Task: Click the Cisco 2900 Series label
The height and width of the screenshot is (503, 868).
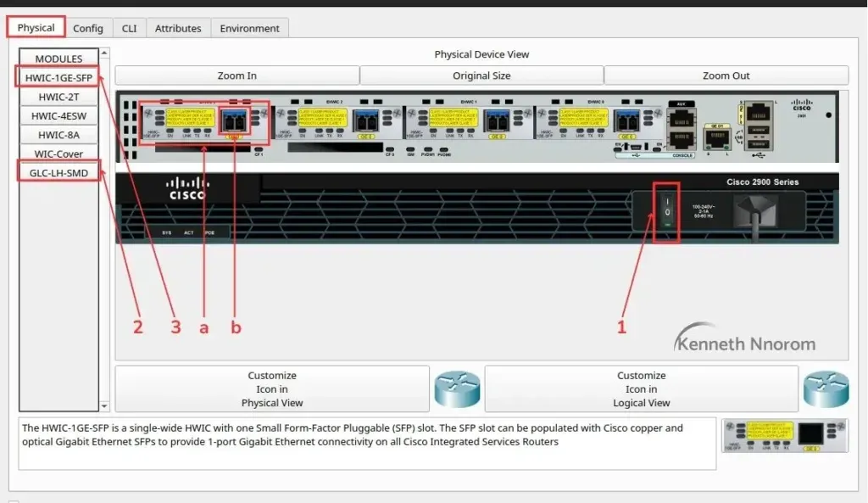Action: coord(762,182)
